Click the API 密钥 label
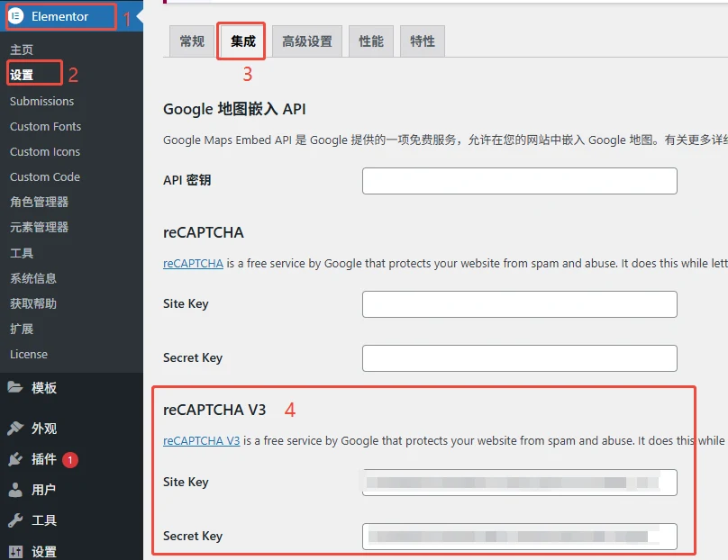The image size is (728, 560). 187,180
